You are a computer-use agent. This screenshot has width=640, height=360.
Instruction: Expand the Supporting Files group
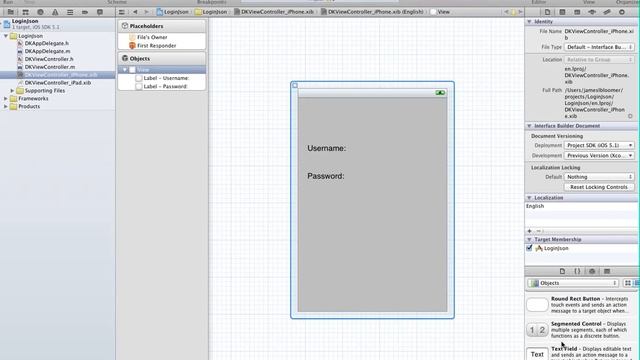coord(12,91)
